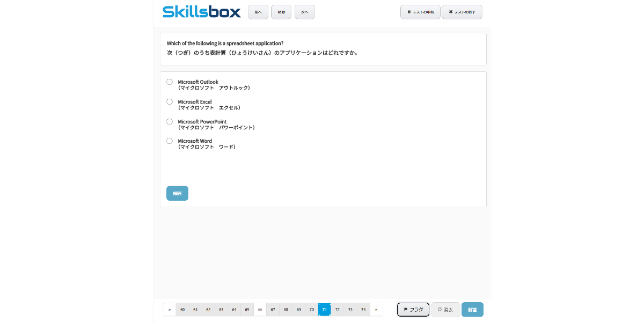The image size is (644, 322).
Task: Jump to question 60
Action: (x=182, y=310)
